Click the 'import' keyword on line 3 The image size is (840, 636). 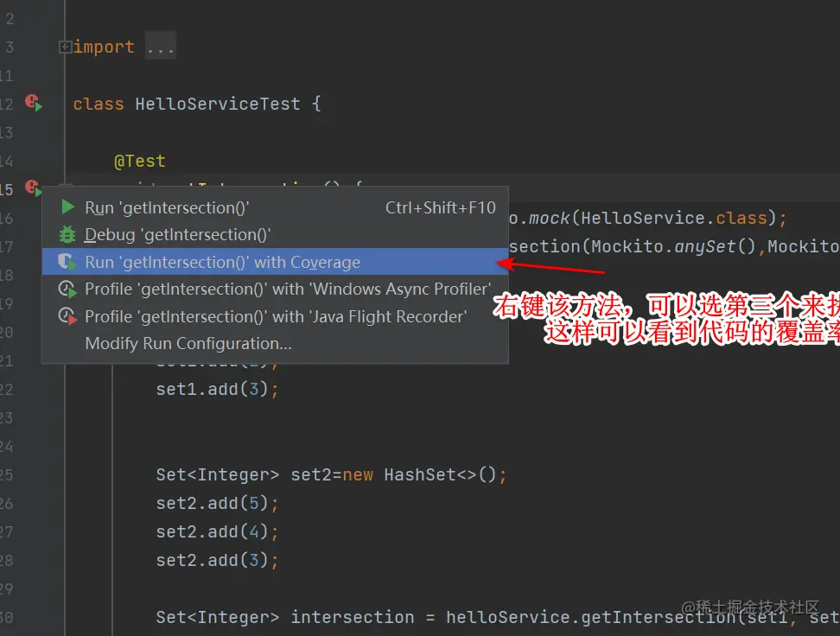pyautogui.click(x=104, y=48)
